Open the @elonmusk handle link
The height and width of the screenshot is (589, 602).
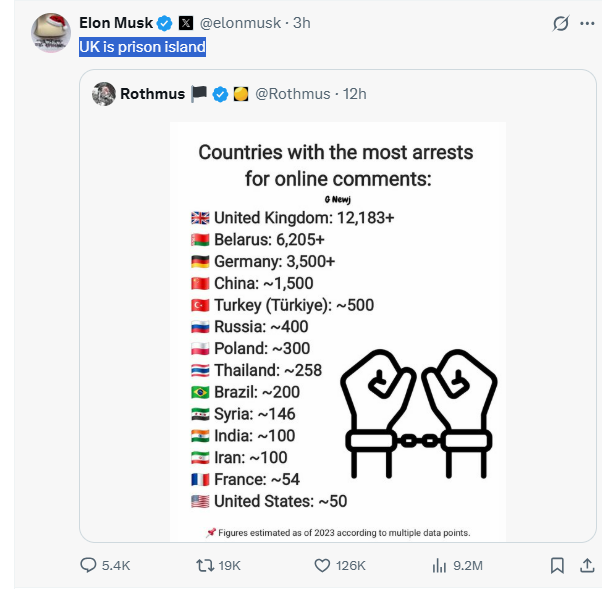click(244, 22)
